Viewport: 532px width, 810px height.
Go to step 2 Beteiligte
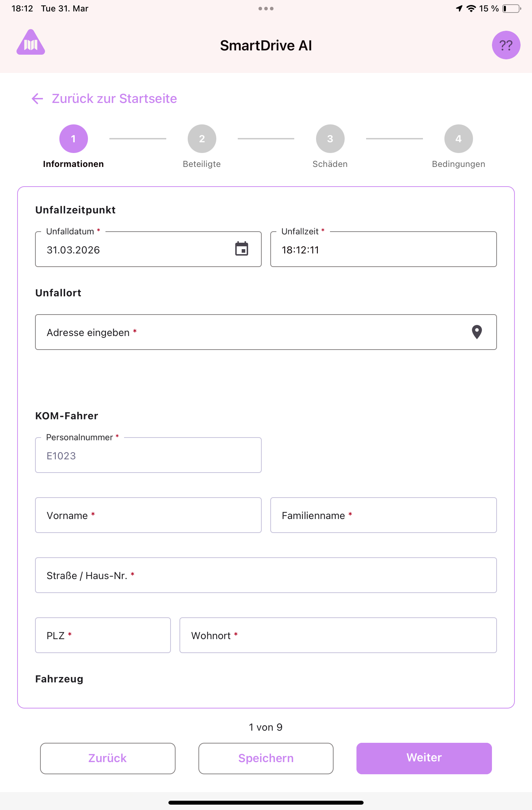click(x=202, y=139)
